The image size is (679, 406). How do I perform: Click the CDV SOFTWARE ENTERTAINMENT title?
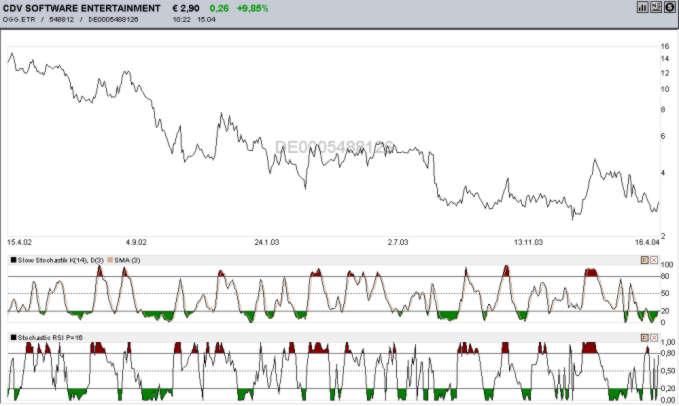pyautogui.click(x=81, y=8)
